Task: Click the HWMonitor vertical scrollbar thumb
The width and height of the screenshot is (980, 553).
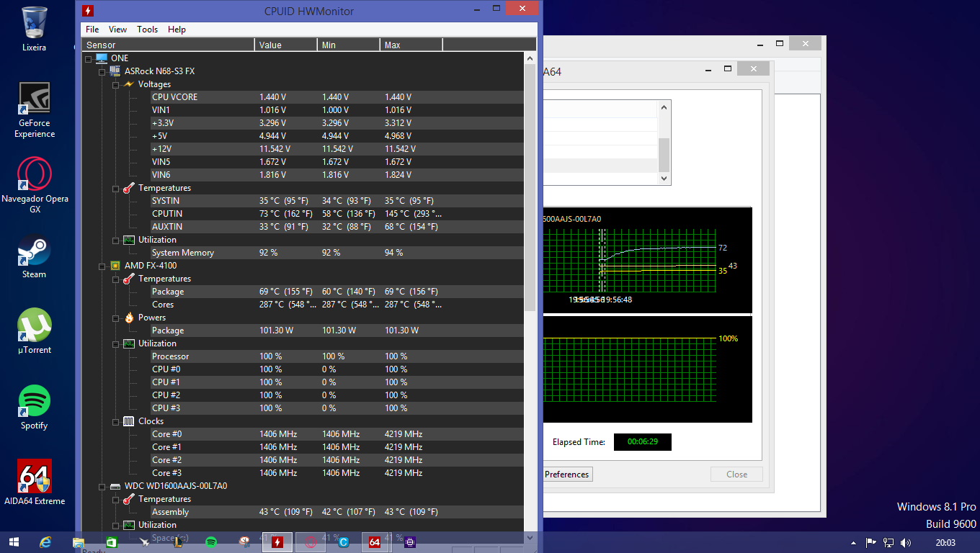Action: tap(530, 187)
